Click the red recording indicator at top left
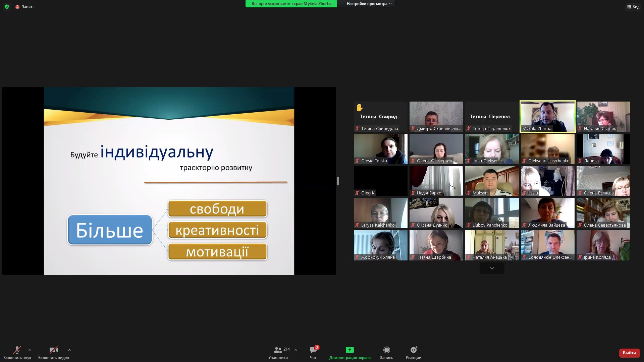The image size is (644, 362). coord(17,7)
